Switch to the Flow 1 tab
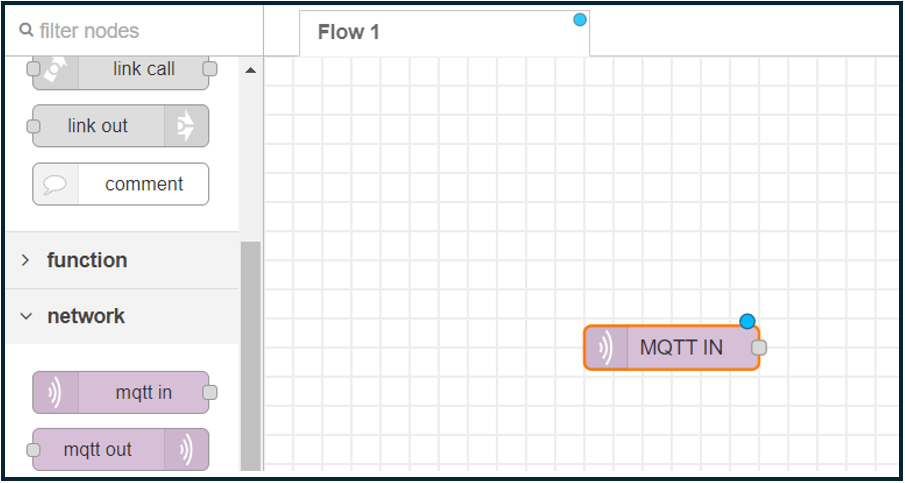Viewport: 905px width, 483px height. pos(349,32)
